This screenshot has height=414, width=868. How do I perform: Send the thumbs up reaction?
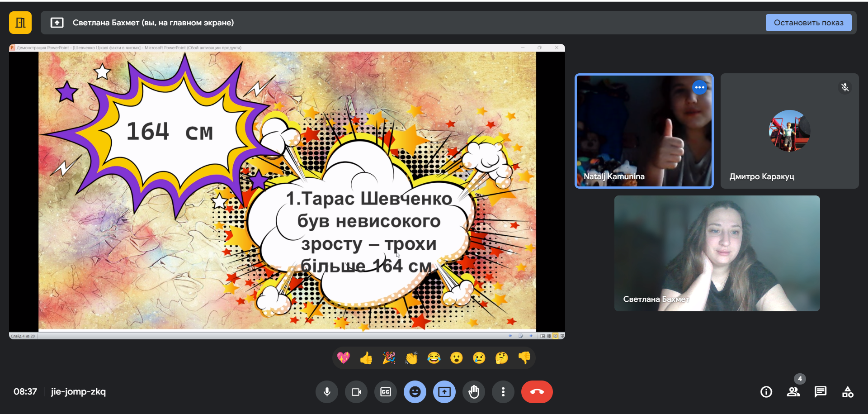tap(366, 358)
